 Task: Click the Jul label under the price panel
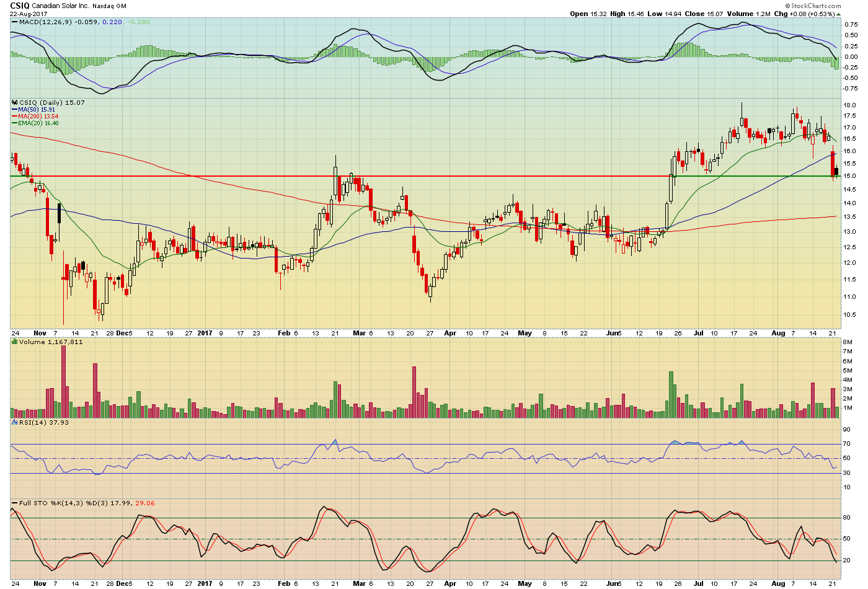tap(699, 333)
